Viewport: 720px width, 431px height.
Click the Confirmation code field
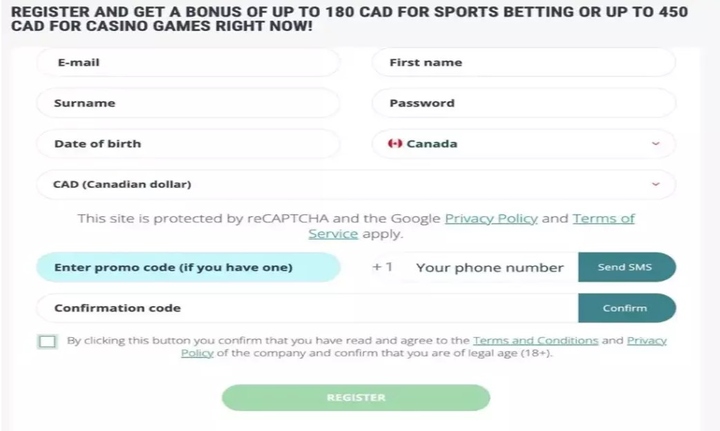click(x=306, y=308)
